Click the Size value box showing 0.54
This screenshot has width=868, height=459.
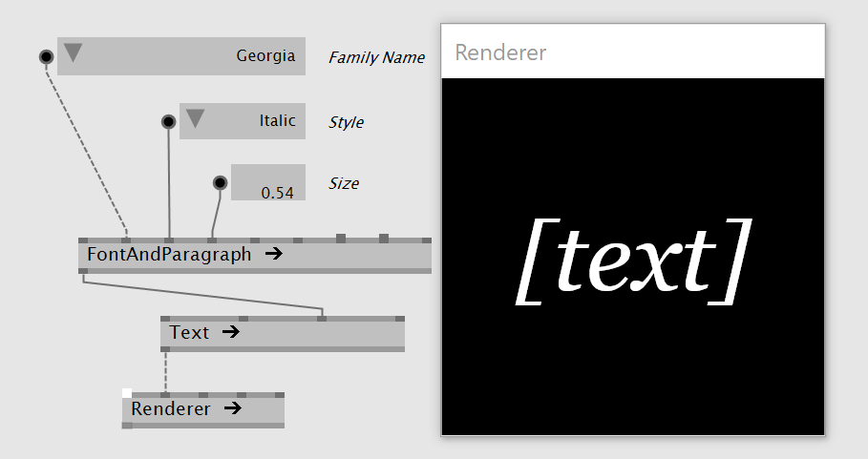tap(268, 182)
